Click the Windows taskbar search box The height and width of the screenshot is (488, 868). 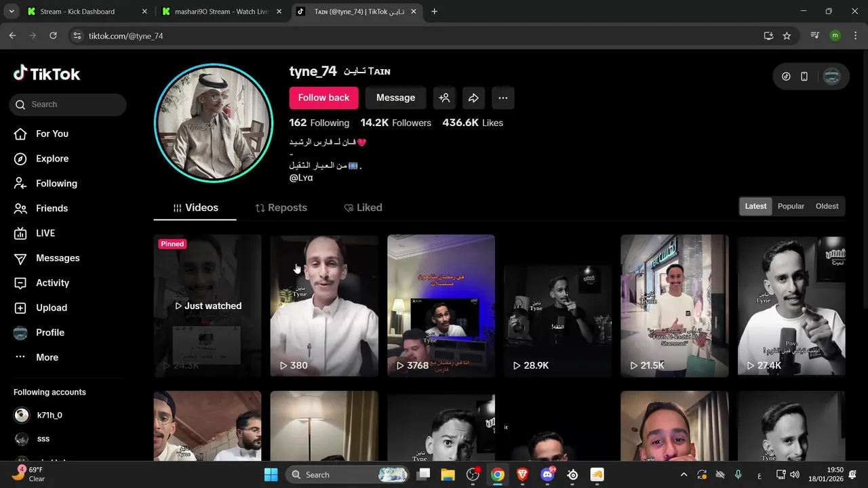pos(347,474)
